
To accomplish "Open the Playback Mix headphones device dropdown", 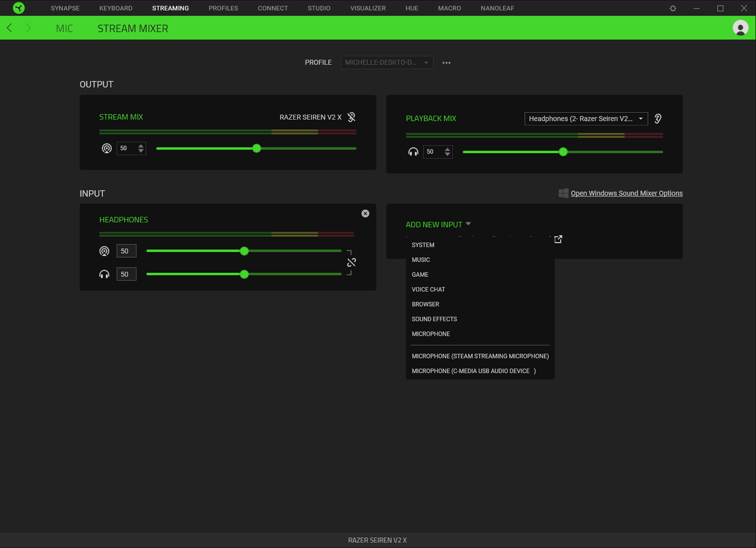I will [586, 118].
